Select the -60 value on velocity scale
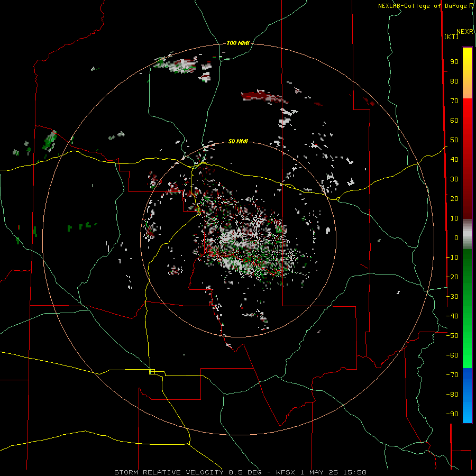The height and width of the screenshot is (476, 476). tap(452, 355)
